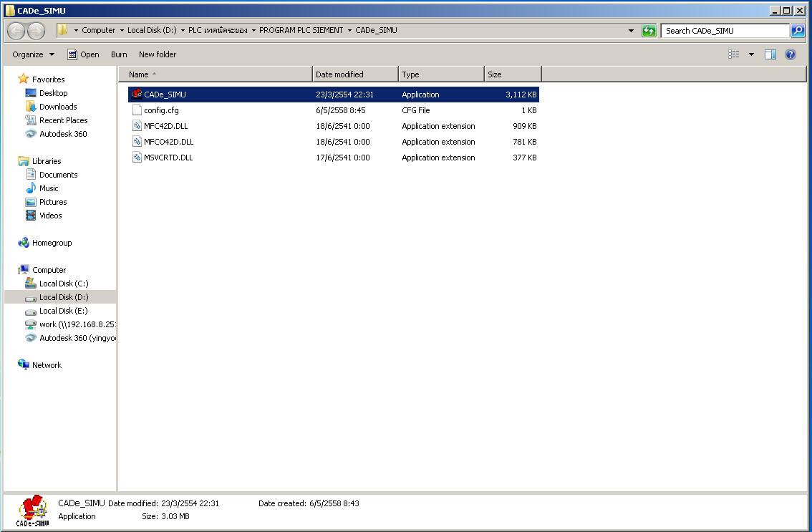Expand the view options dropdown arrow

point(751,54)
